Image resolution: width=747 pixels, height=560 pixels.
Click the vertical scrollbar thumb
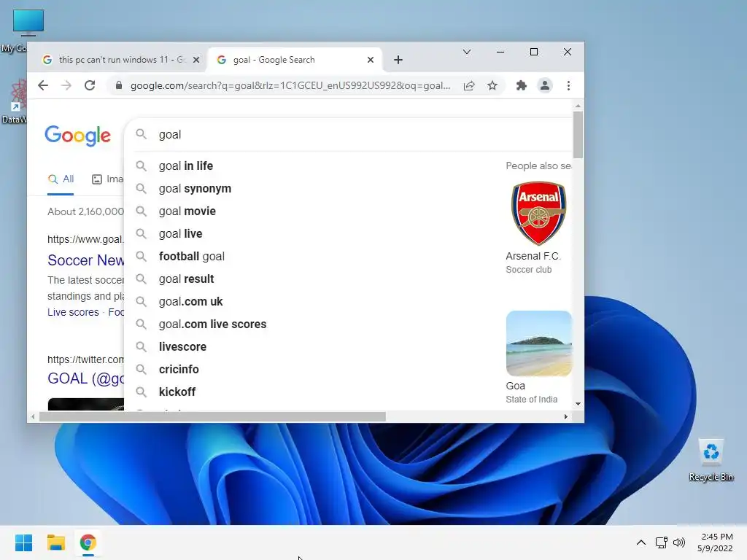[578, 135]
